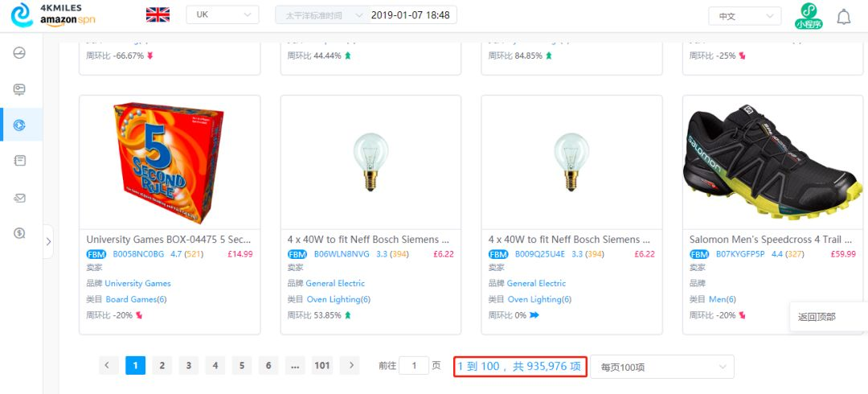
Task: Open the notes list sidebar icon
Action: 19,161
